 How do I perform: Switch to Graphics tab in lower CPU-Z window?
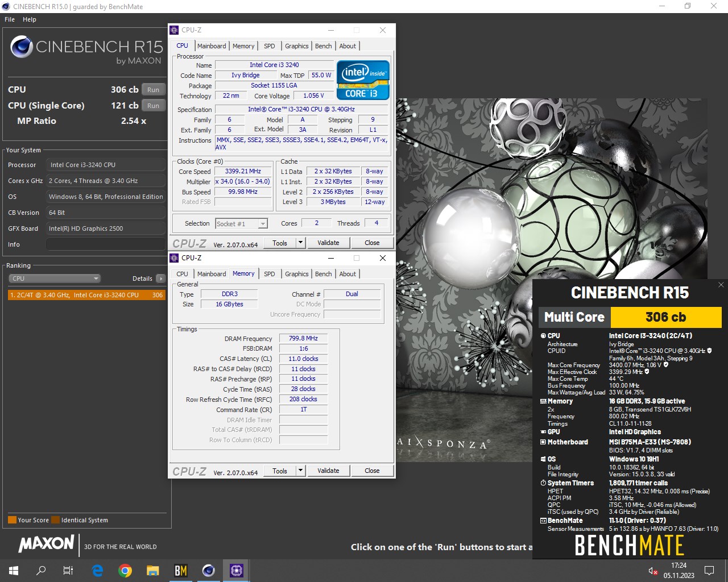297,274
